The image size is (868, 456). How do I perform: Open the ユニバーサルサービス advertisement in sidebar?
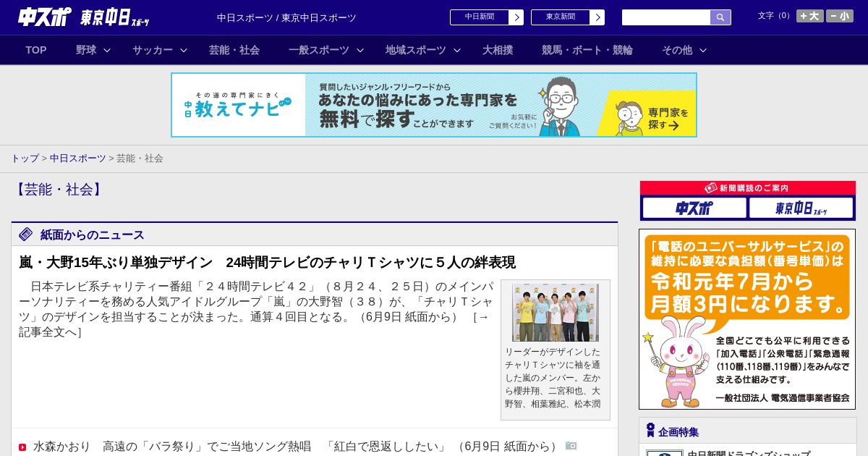tap(747, 319)
